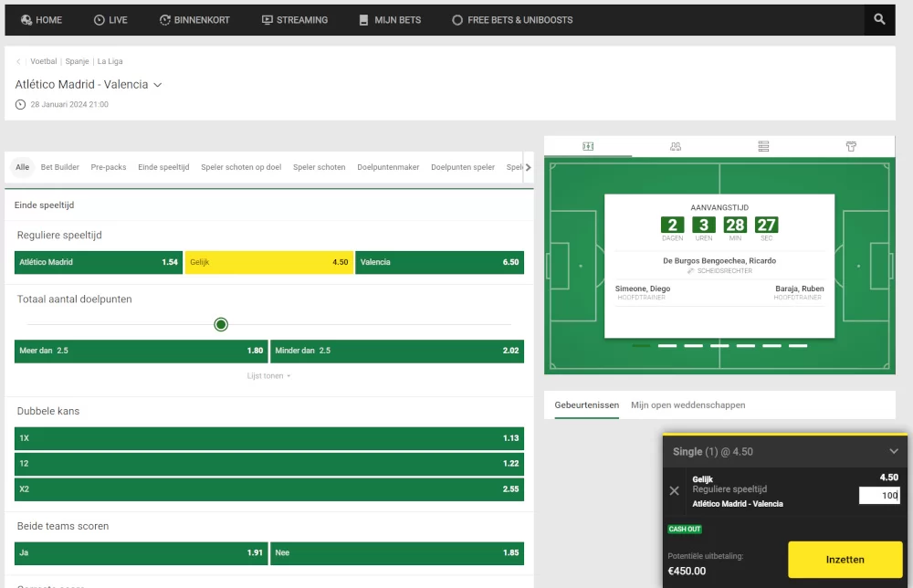Click Voetbal breadcrumb link
This screenshot has width=913, height=588.
pos(44,61)
